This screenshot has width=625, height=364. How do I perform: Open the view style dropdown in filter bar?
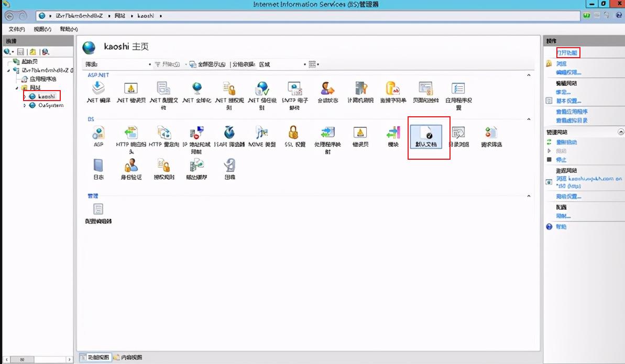(314, 64)
